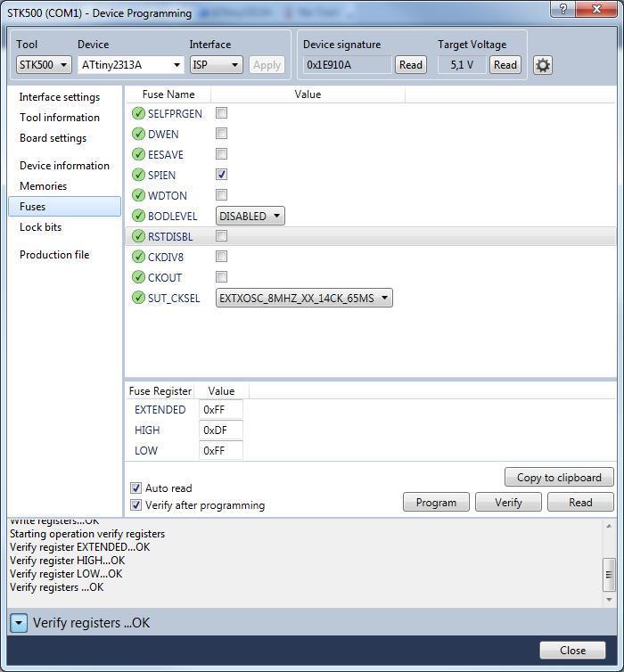Click the help question mark button

pyautogui.click(x=562, y=9)
